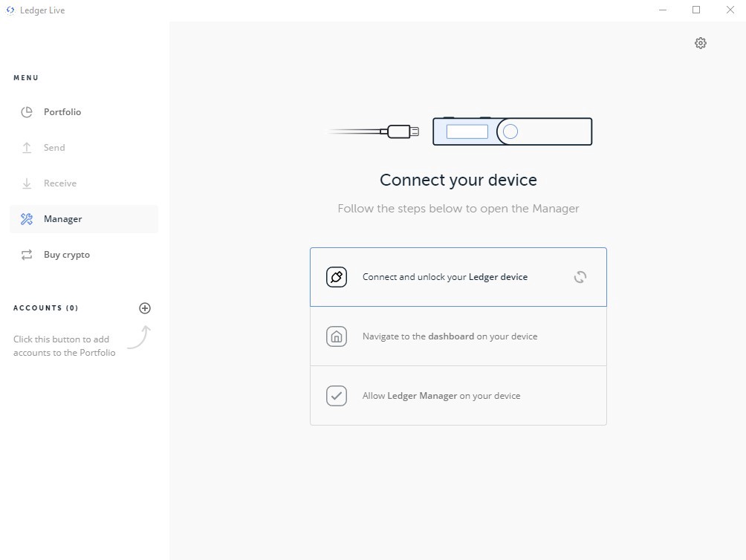Click Allow Ledger Manager on your device step
Image resolution: width=746 pixels, height=560 pixels.
(458, 396)
